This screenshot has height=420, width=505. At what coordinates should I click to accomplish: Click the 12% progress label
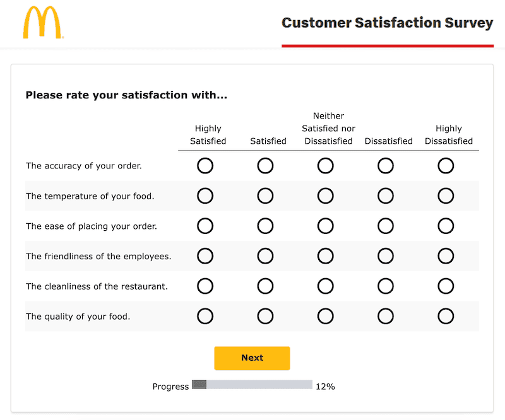pos(325,385)
